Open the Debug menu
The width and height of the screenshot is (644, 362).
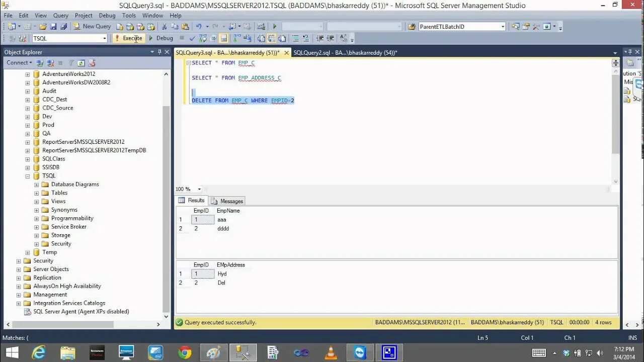[107, 16]
